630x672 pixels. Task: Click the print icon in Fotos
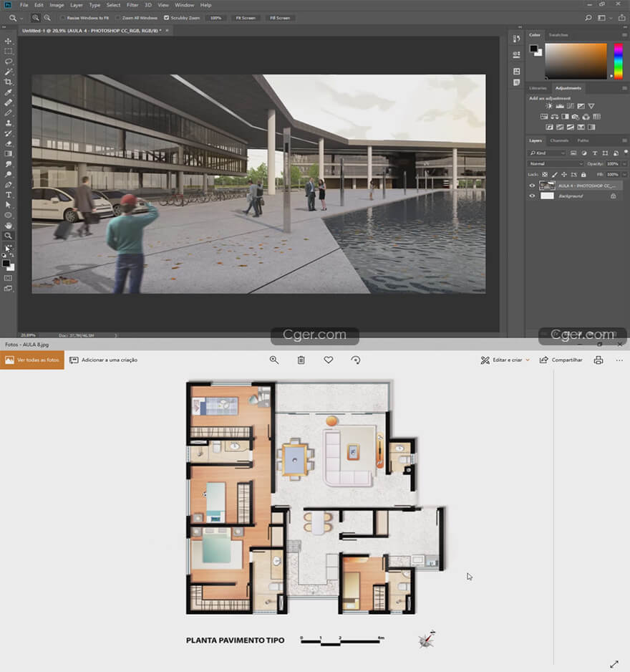click(598, 360)
